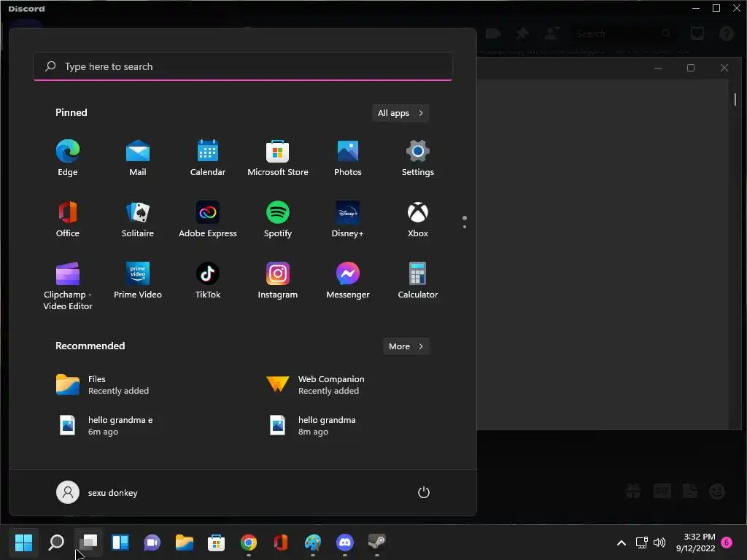Open Teams Chat in the taskbar

pyautogui.click(x=152, y=542)
